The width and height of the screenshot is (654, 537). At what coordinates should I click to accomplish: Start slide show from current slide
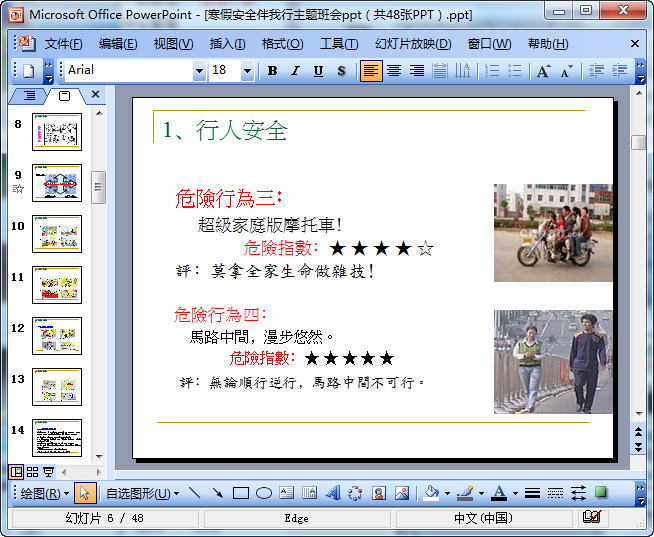(49, 472)
